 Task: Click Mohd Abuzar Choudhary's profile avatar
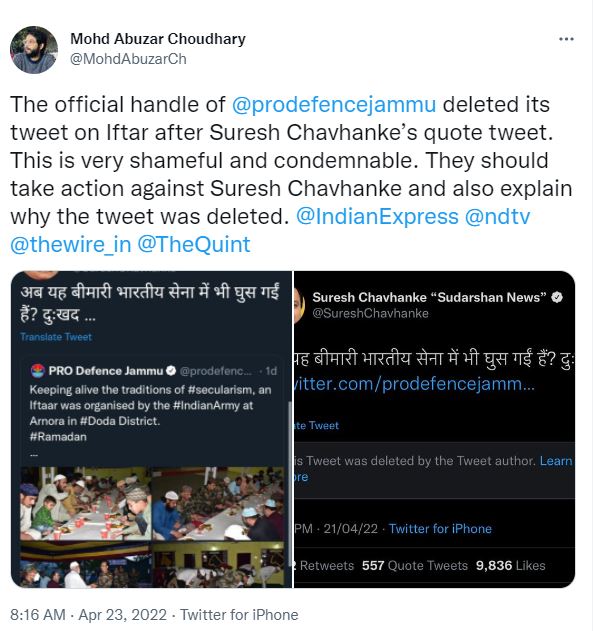coord(34,50)
